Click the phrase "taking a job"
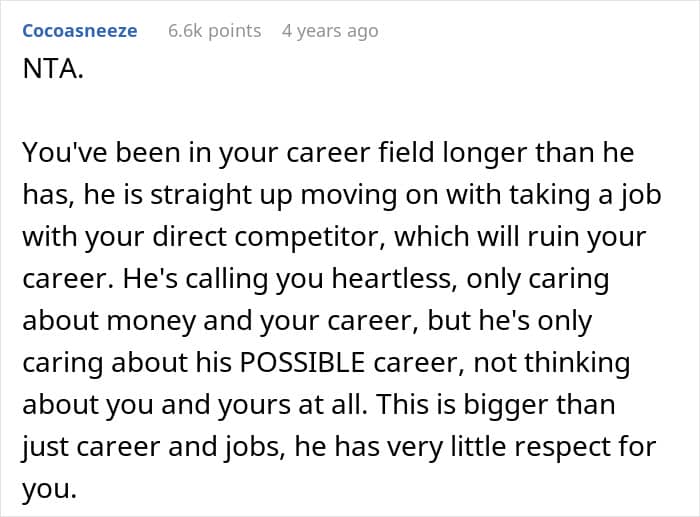The image size is (700, 517). tap(585, 195)
